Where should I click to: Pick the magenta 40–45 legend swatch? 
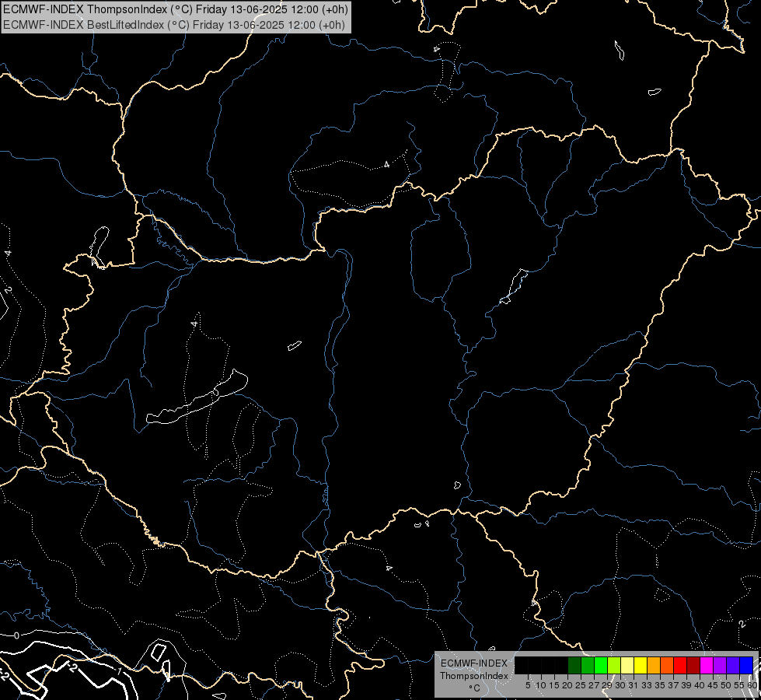pyautogui.click(x=707, y=665)
